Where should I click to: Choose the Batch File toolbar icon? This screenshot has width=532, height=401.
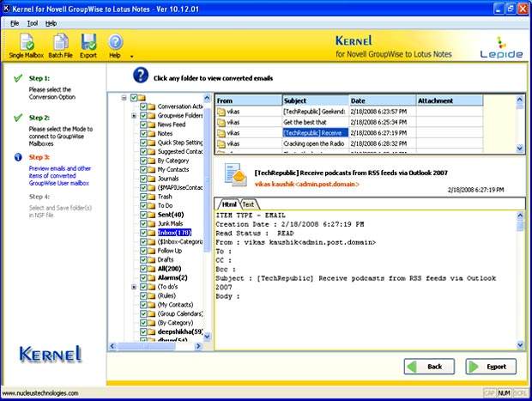click(x=60, y=46)
